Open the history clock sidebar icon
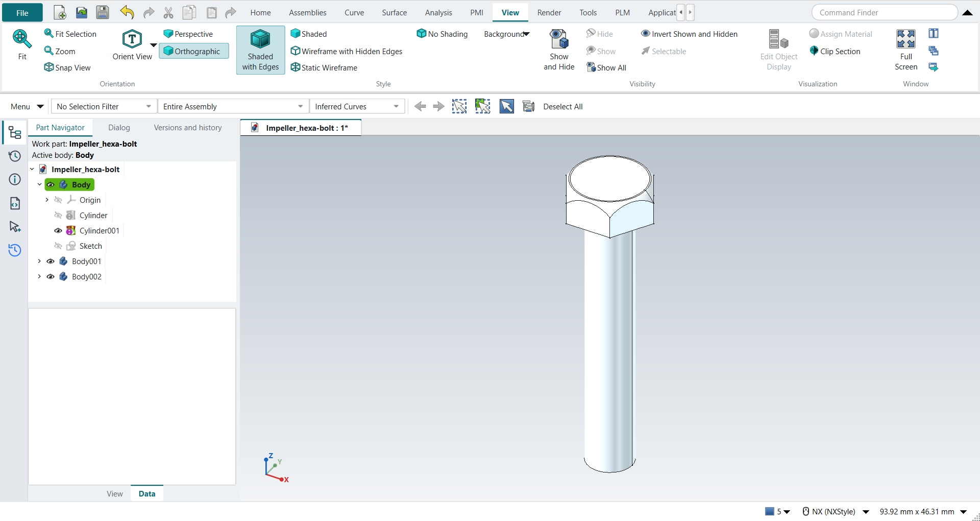980x521 pixels. 15,156
